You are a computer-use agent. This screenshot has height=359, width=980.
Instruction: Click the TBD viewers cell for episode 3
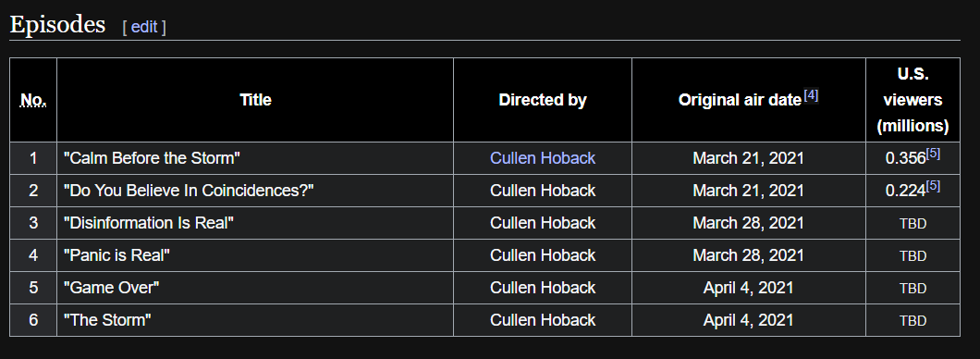(x=913, y=223)
